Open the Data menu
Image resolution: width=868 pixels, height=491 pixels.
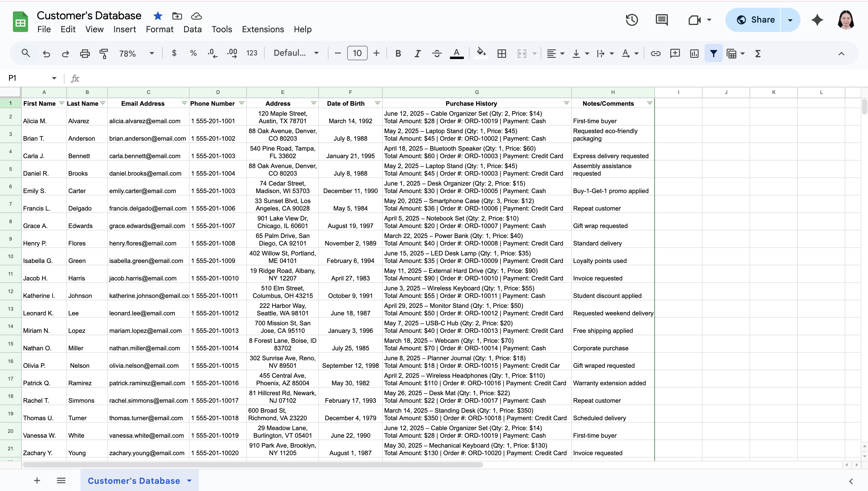192,29
